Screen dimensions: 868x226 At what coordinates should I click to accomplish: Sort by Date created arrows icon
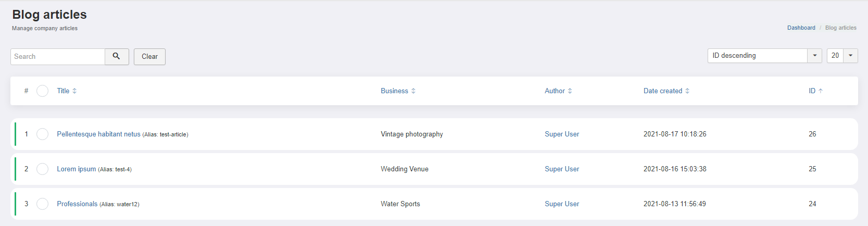coord(687,91)
